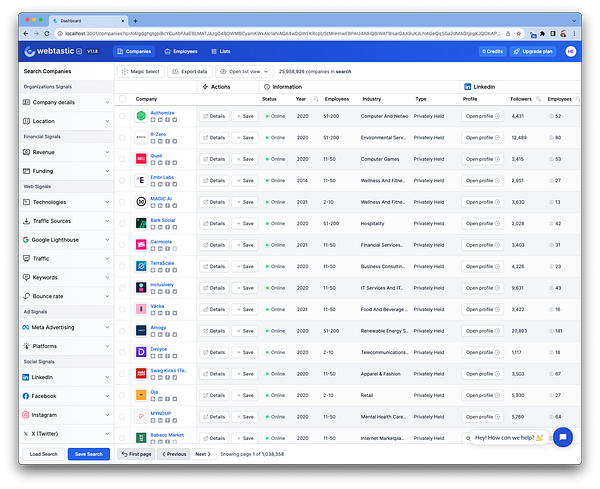
Task: Click the Inclusively company logo
Action: (x=141, y=287)
